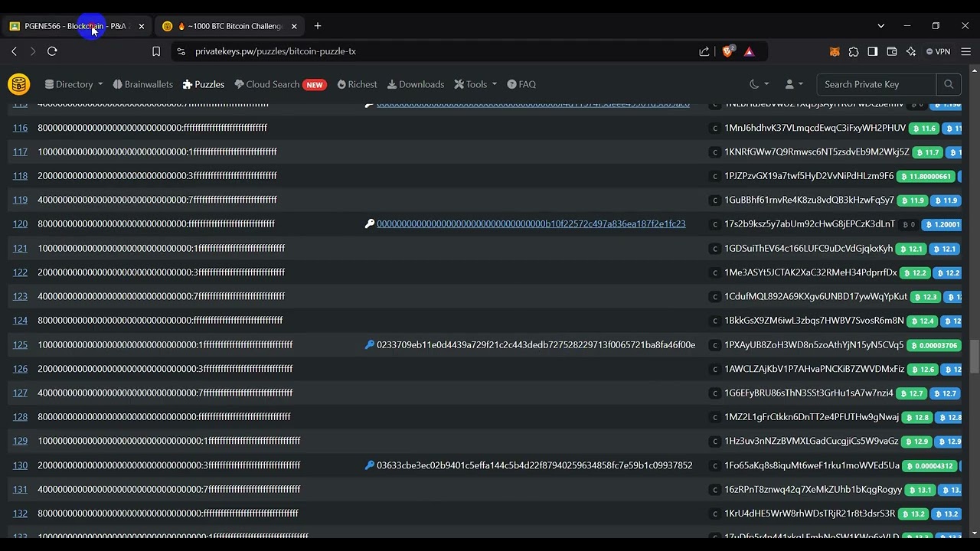
Task: Open puzzle number 125 link
Action: (x=20, y=345)
